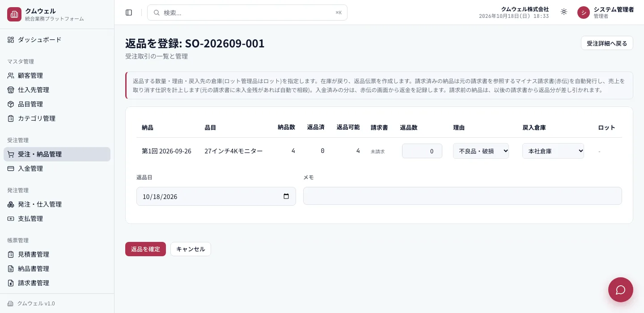Switch theme with the sun icon
644x313 pixels.
(564, 12)
